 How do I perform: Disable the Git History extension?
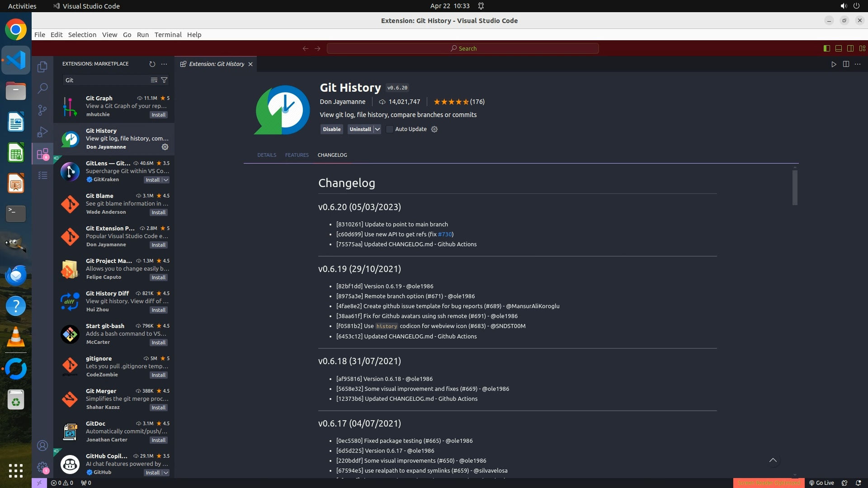click(331, 129)
